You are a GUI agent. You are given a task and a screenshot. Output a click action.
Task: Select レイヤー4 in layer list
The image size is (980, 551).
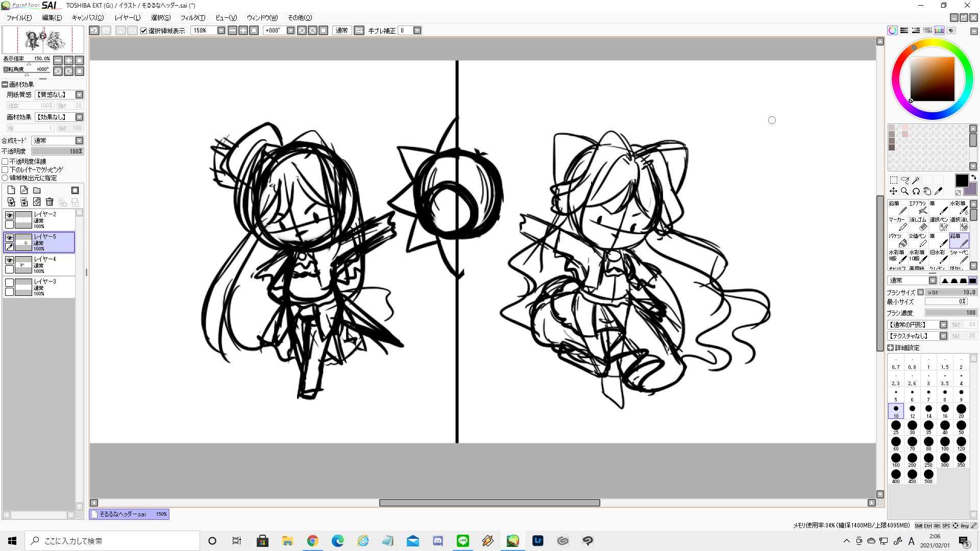click(x=51, y=265)
